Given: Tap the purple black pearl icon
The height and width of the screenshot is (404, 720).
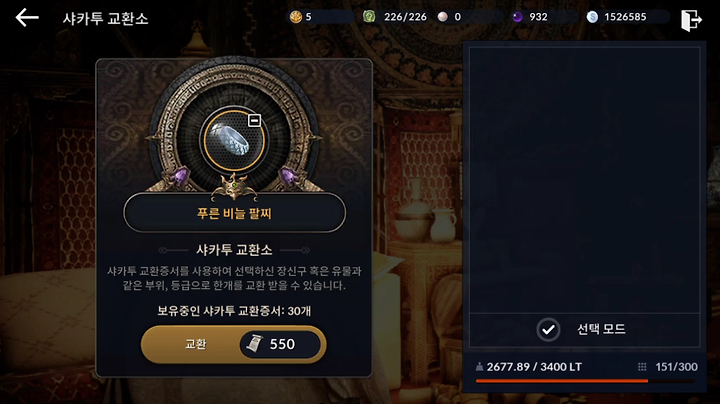Looking at the screenshot, I should [518, 17].
